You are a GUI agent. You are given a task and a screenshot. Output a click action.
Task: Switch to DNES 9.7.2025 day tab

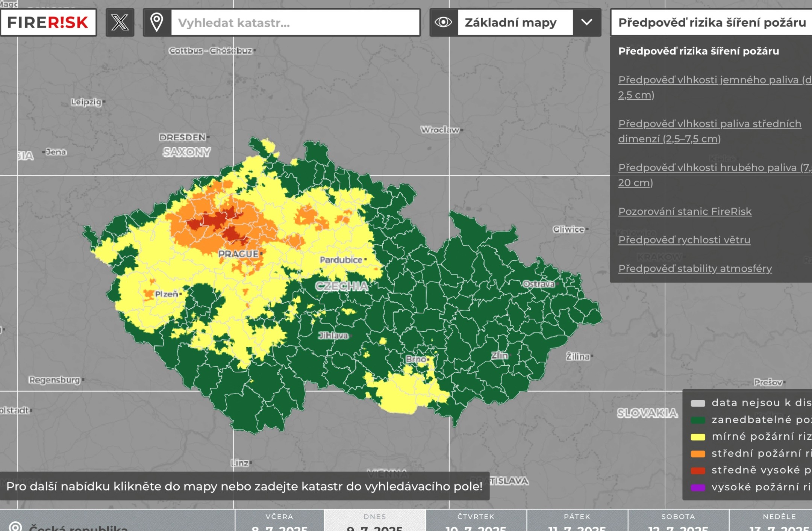[x=375, y=520]
